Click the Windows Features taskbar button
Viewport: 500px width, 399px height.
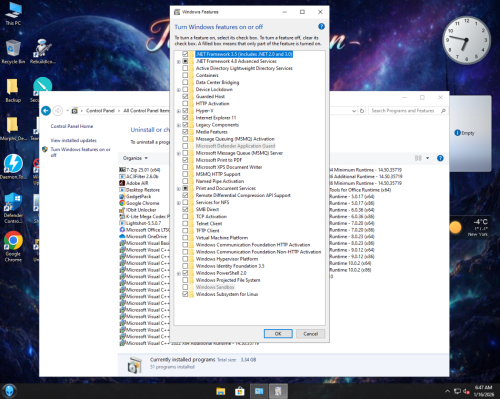(x=278, y=391)
